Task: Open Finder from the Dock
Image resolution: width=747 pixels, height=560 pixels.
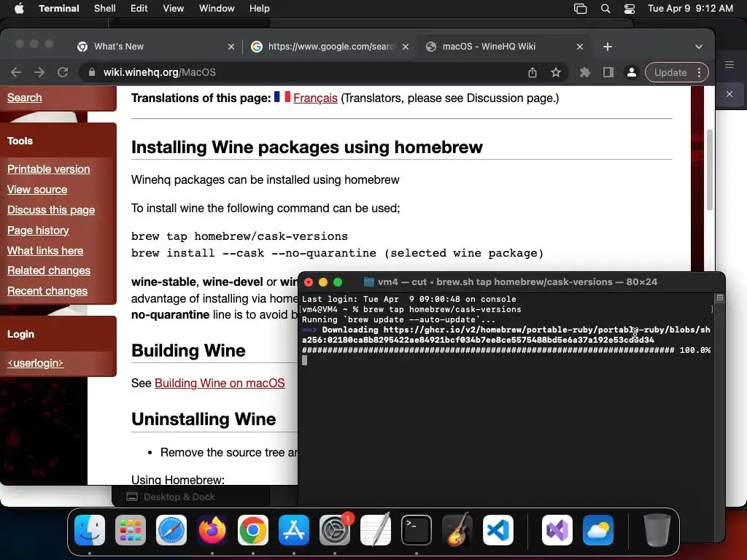Action: (x=90, y=530)
